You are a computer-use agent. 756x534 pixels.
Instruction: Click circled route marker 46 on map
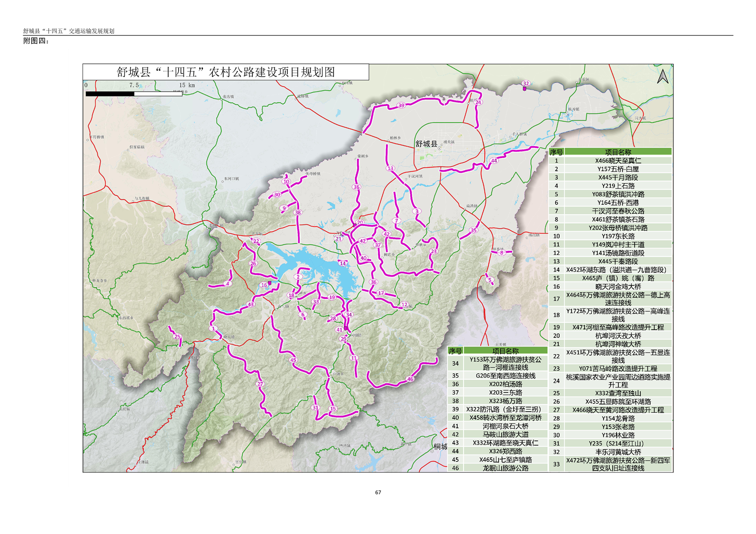[x=410, y=379]
